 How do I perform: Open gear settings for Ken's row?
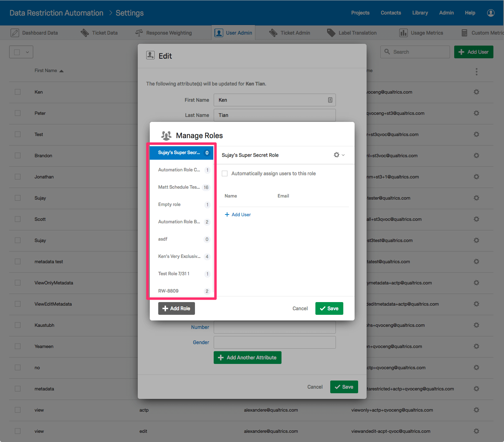tap(476, 92)
